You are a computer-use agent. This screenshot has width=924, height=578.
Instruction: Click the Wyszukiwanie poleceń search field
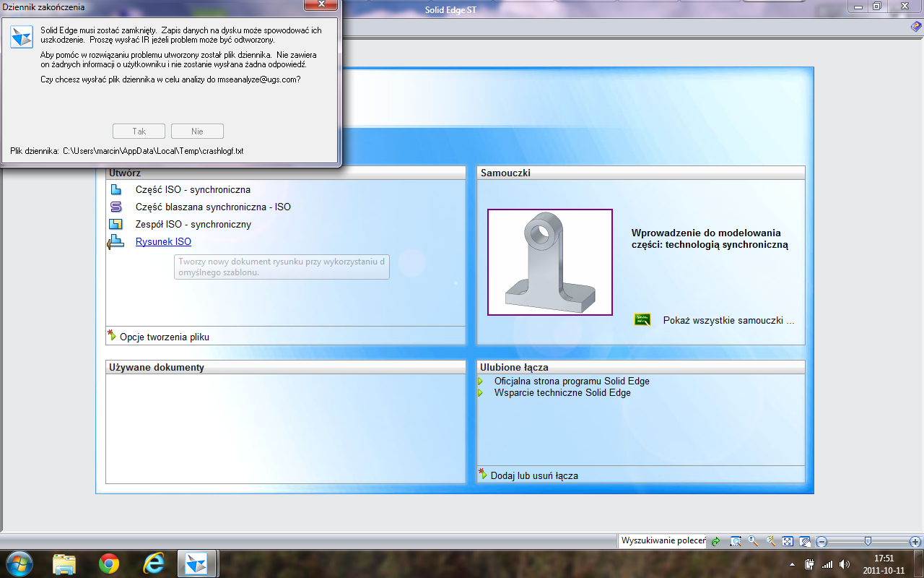[x=663, y=541]
